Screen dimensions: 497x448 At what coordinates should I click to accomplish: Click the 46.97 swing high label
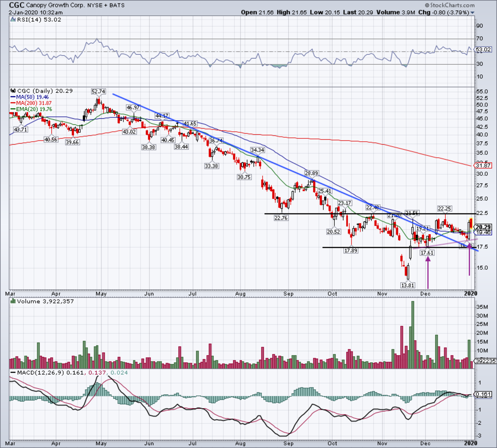(133, 107)
